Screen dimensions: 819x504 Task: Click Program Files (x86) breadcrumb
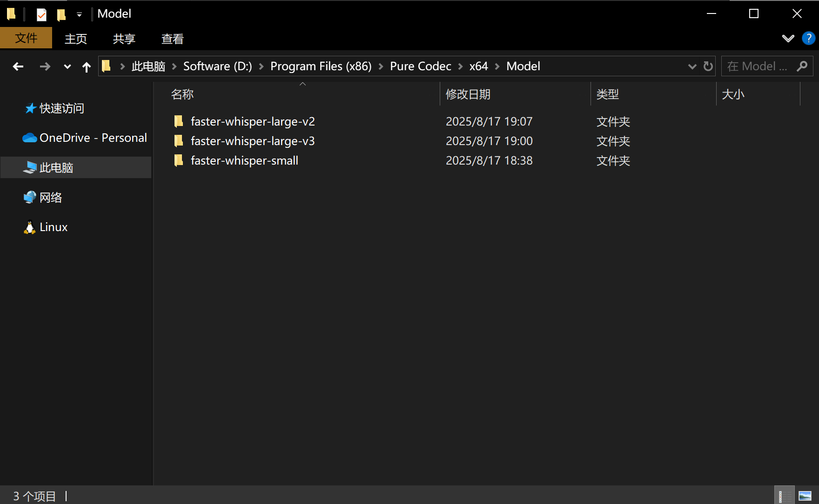(321, 66)
